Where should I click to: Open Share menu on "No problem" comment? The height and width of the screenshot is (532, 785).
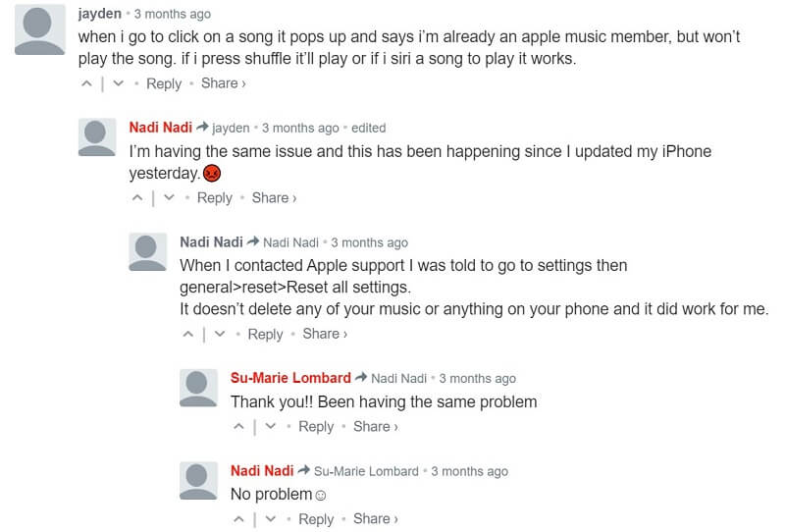[x=375, y=519]
